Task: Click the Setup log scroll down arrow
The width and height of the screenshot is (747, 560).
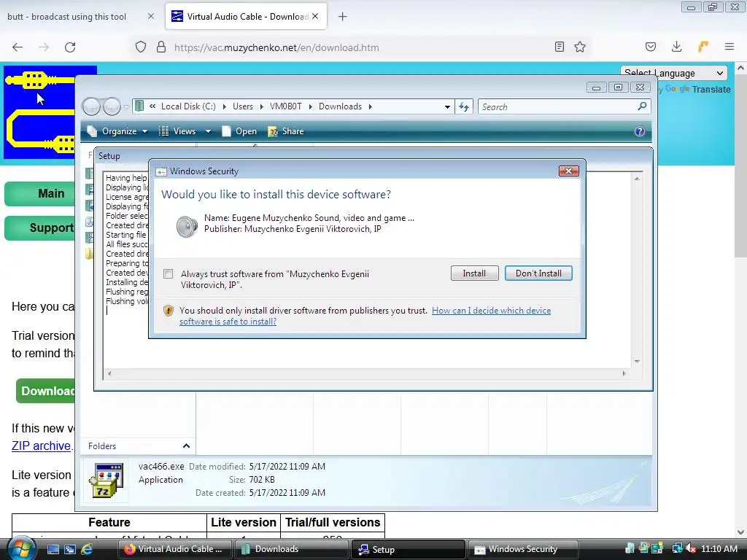Action: [637, 361]
